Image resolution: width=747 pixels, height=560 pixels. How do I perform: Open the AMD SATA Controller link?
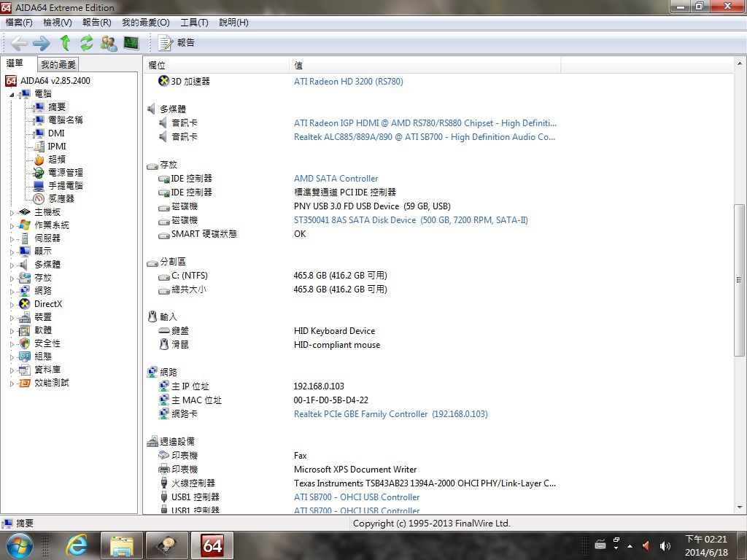click(x=336, y=179)
